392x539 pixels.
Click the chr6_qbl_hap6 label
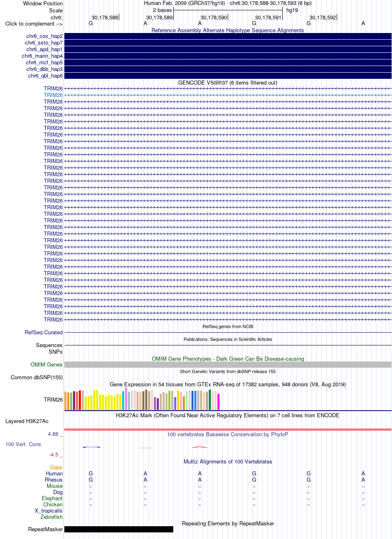[45, 76]
